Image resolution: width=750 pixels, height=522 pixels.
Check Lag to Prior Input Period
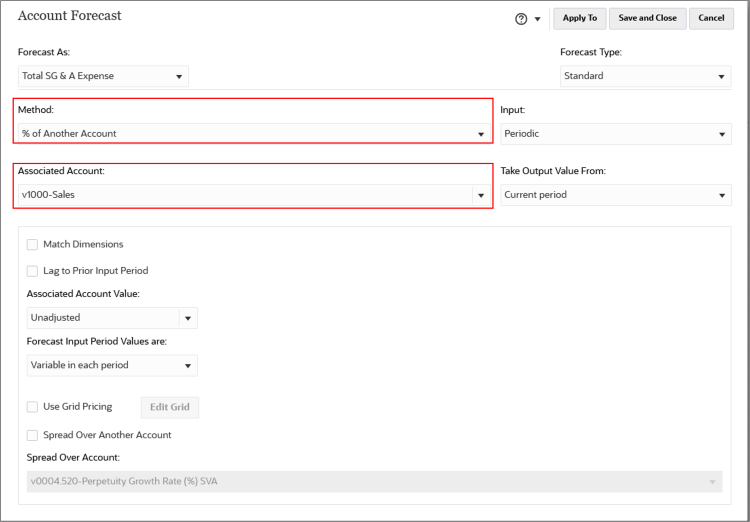pyautogui.click(x=33, y=271)
